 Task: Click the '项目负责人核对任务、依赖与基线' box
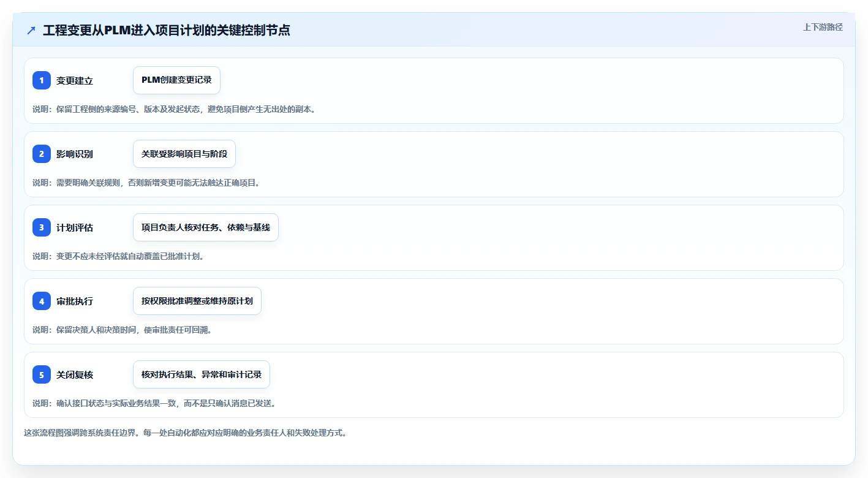[206, 227]
